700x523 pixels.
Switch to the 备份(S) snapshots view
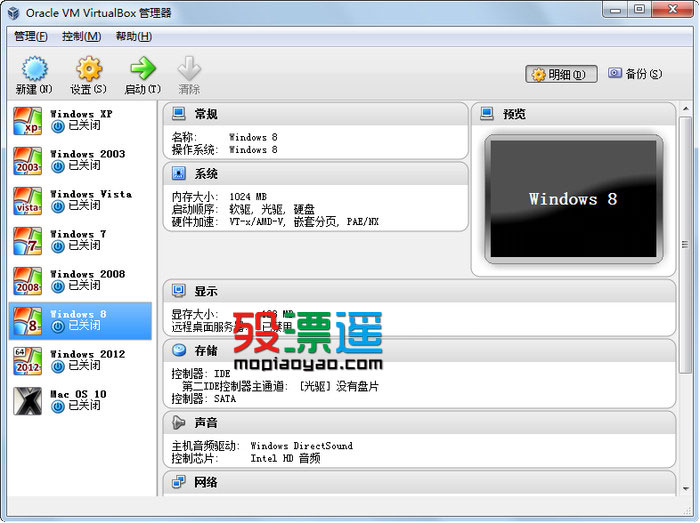(635, 74)
